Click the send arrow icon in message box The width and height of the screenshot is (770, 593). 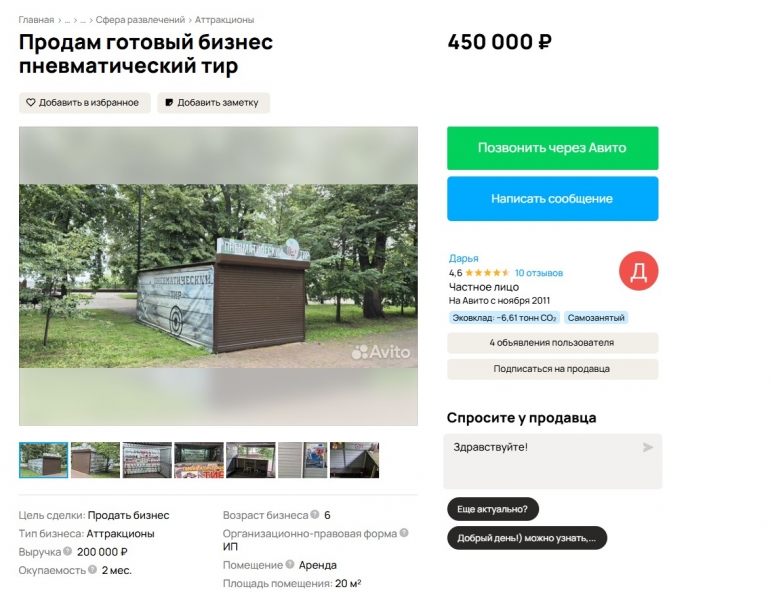pyautogui.click(x=648, y=447)
